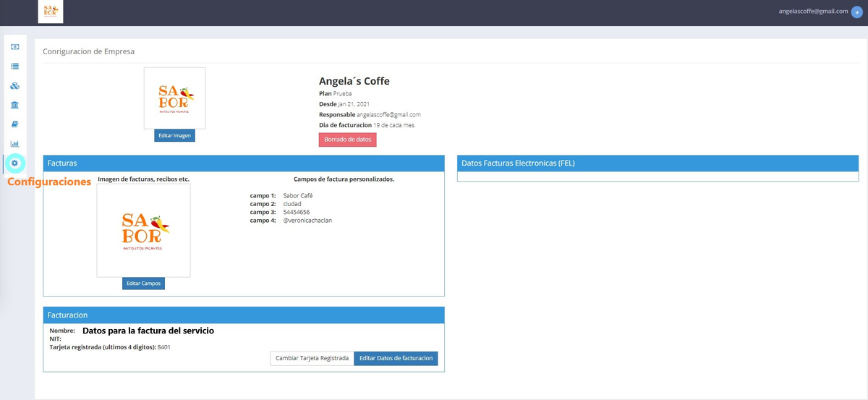Image resolution: width=868 pixels, height=400 pixels.
Task: Click Editar Datos de facturacion
Action: [x=396, y=358]
